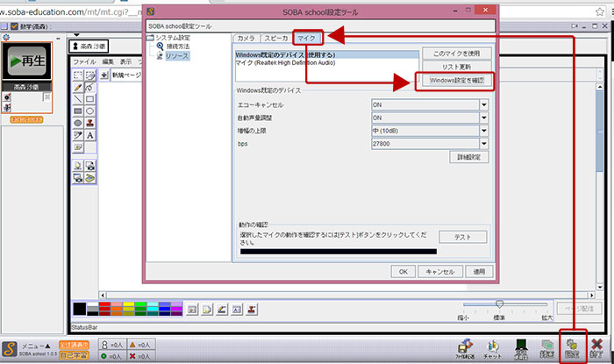The height and width of the screenshot is (364, 614).
Task: Select the dashed rectangle selection tool
Action: (78, 75)
